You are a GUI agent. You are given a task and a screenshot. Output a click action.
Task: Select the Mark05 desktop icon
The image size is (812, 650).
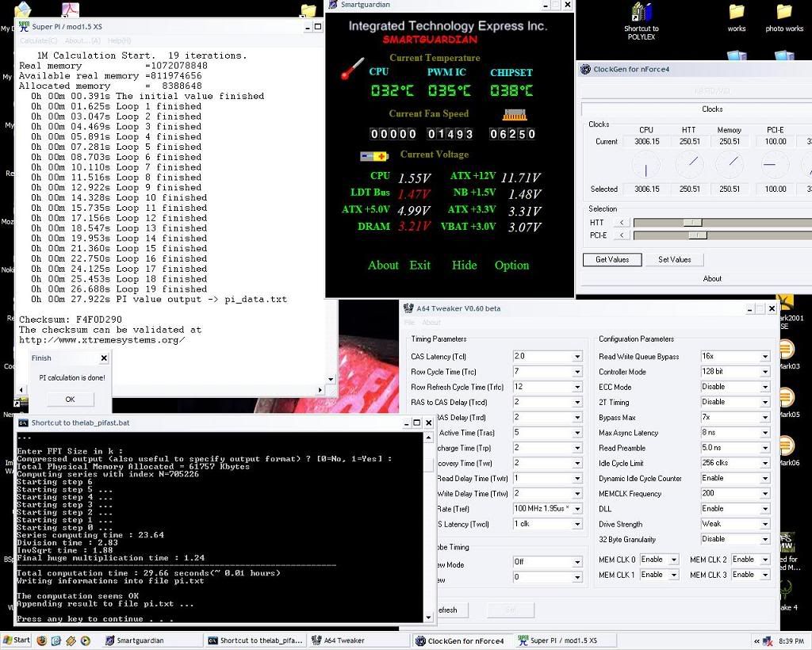click(787, 403)
